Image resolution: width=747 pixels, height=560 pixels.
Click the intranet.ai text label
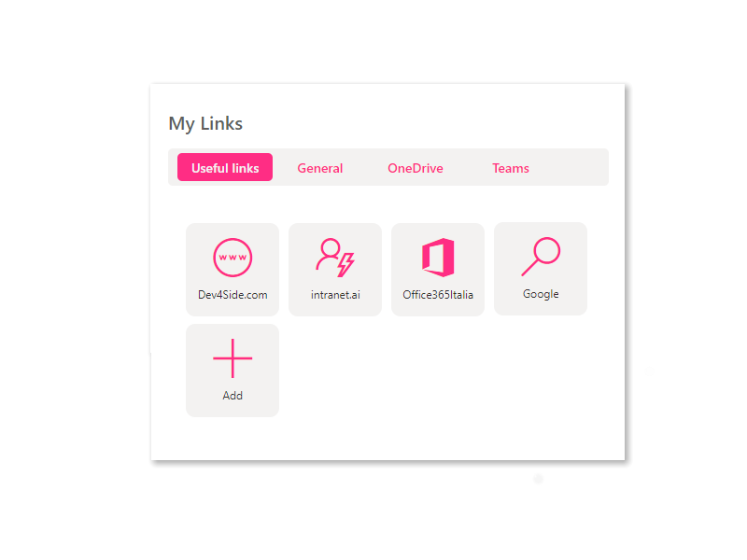pos(335,295)
